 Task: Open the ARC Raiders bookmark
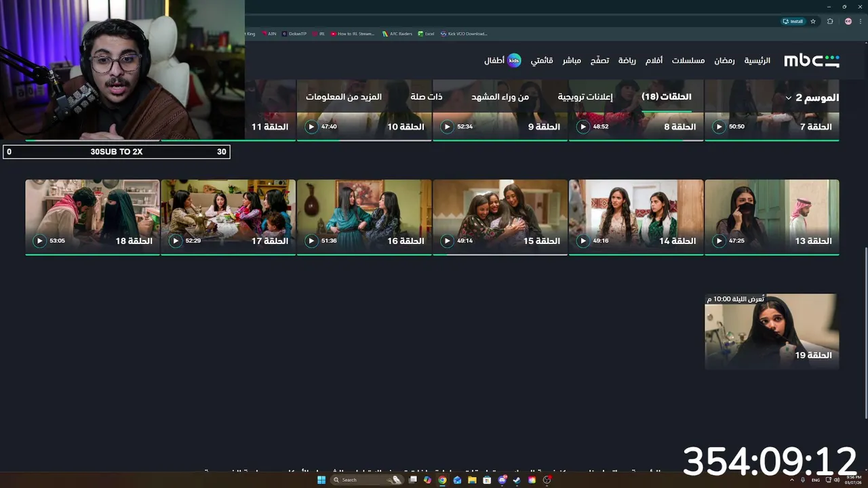tap(397, 34)
